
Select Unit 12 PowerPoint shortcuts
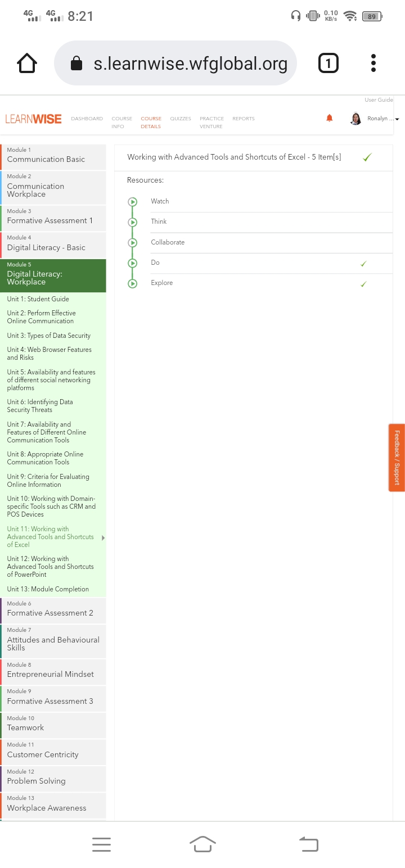50,567
